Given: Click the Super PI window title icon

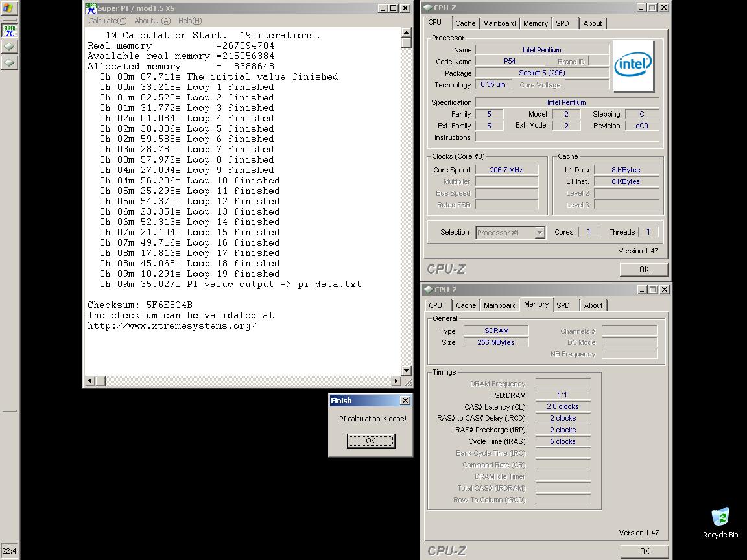Looking at the screenshot, I should tap(91, 8).
